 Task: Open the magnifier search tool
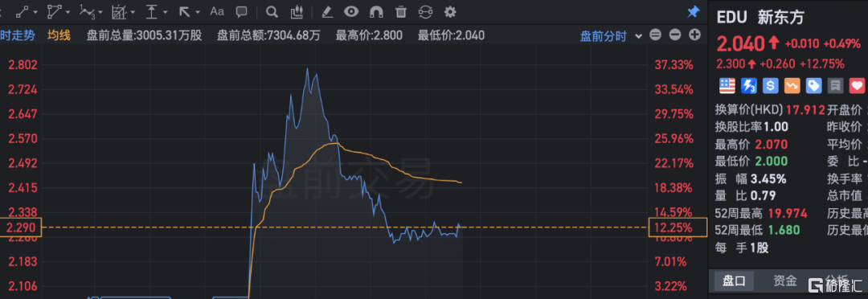tap(272, 11)
